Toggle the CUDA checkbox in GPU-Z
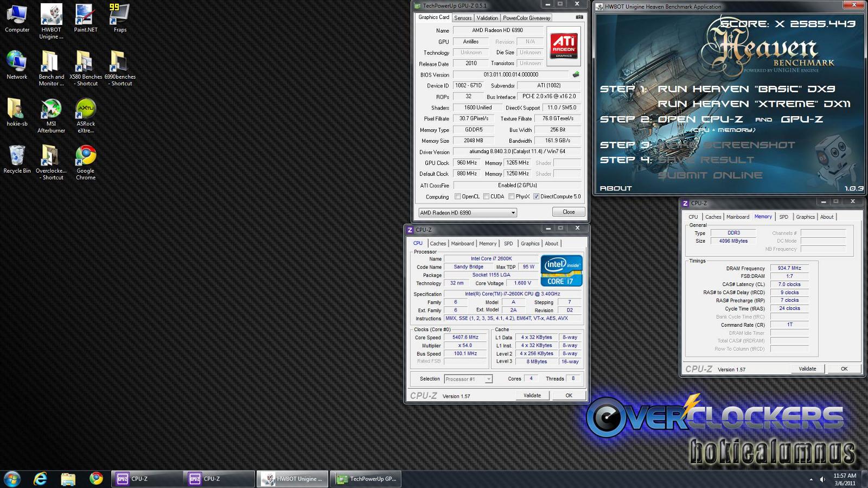Viewport: 868px width, 488px height. click(486, 197)
